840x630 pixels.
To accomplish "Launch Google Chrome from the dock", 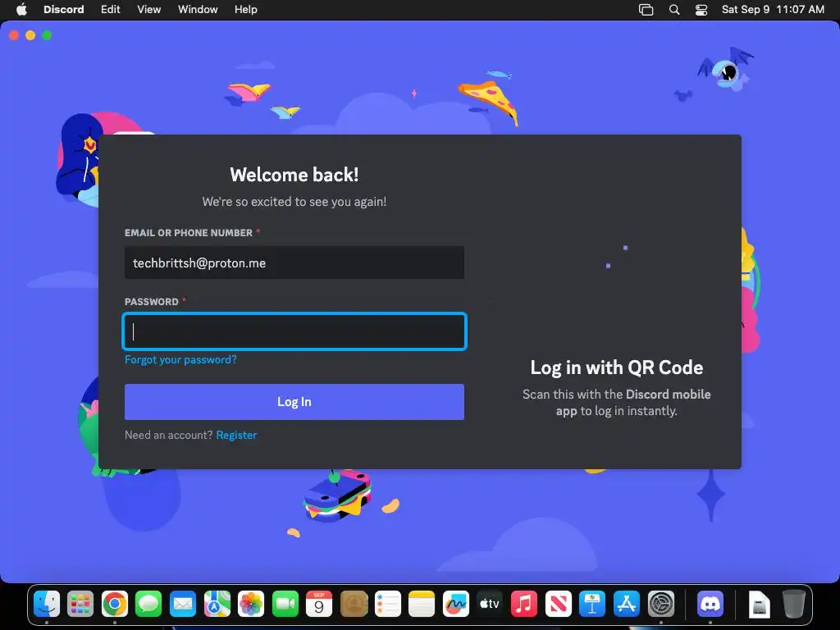I will (x=115, y=604).
